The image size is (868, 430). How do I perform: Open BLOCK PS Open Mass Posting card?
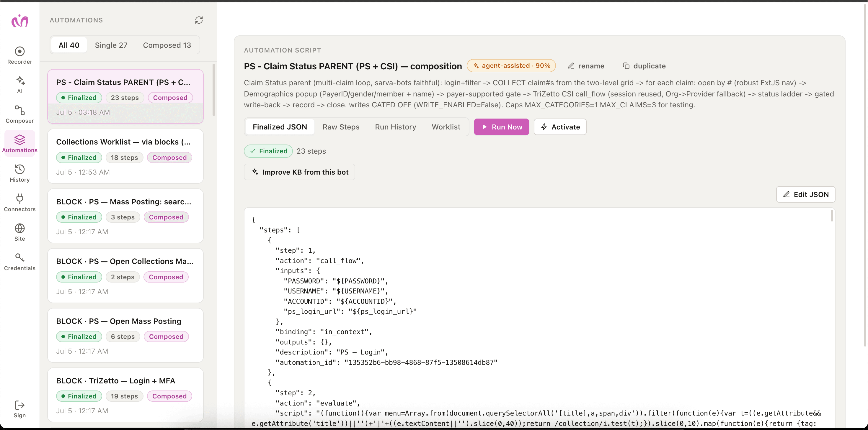click(x=125, y=335)
